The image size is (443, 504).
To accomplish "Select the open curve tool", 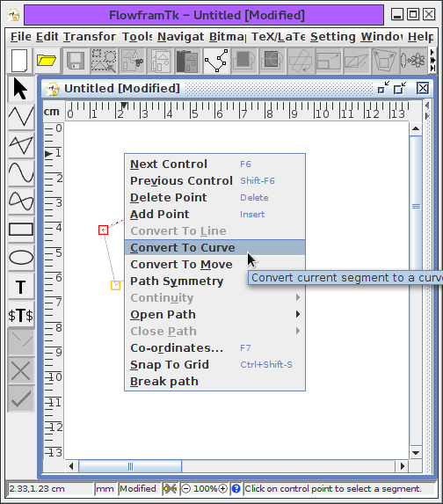I will coord(20,172).
